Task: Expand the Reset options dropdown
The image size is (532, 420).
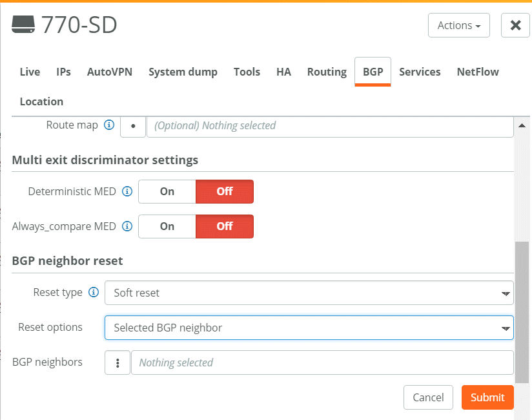Action: 309,328
